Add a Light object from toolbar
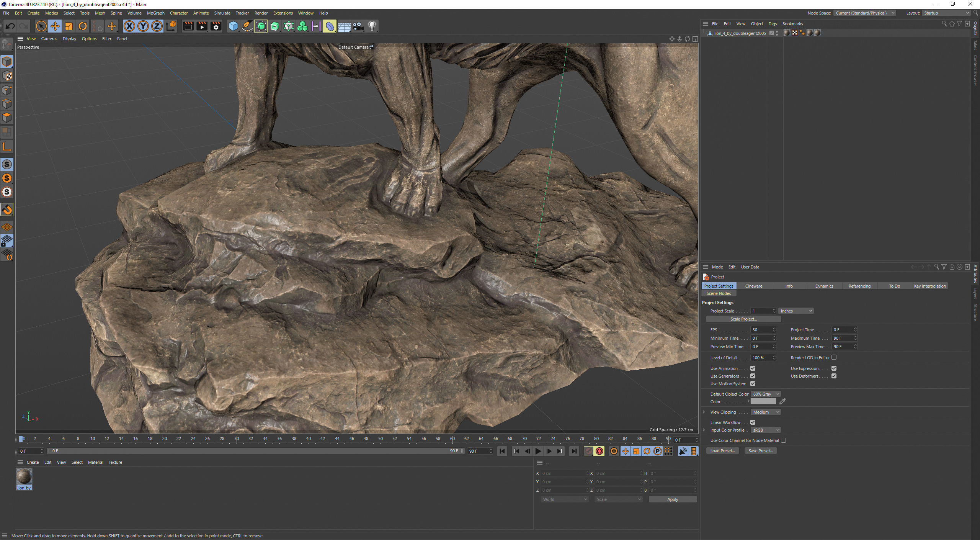 pos(372,26)
